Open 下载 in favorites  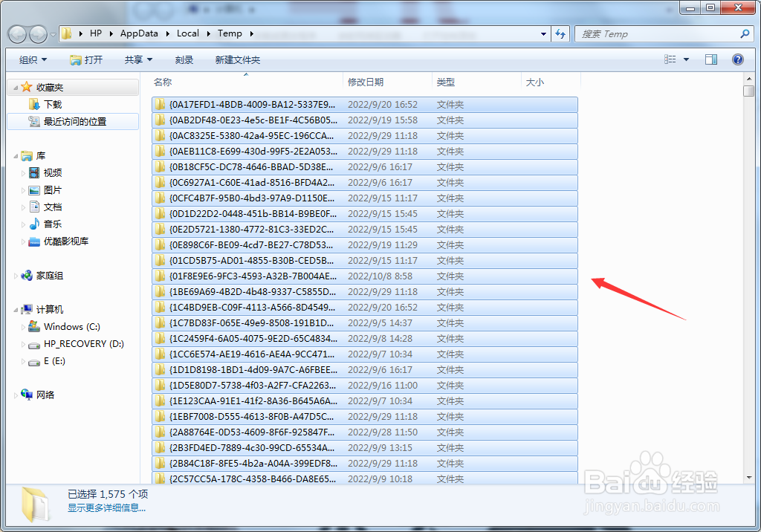click(x=53, y=104)
